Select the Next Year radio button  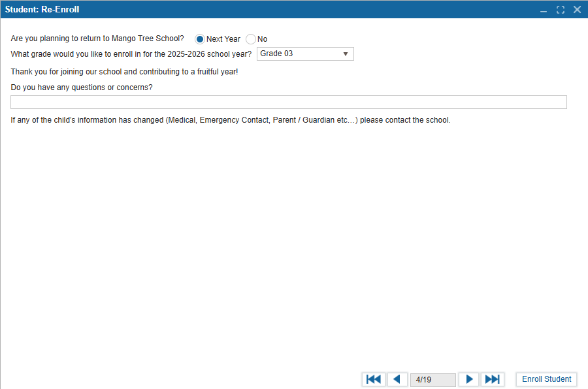point(200,39)
